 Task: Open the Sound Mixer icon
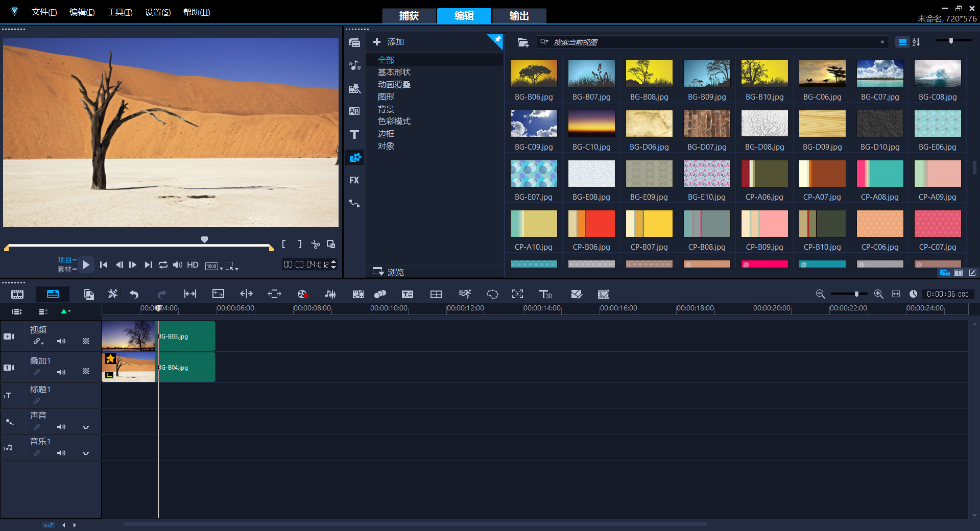(x=330, y=294)
